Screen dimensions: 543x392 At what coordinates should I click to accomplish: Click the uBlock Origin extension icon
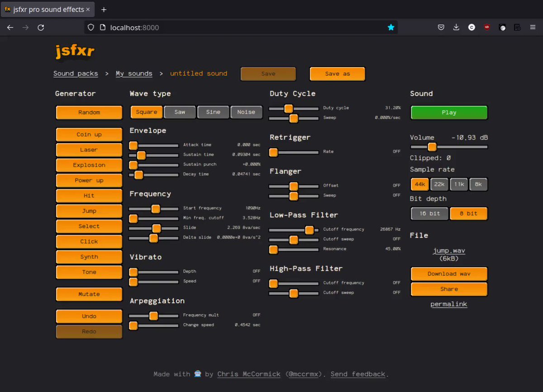pyautogui.click(x=487, y=28)
